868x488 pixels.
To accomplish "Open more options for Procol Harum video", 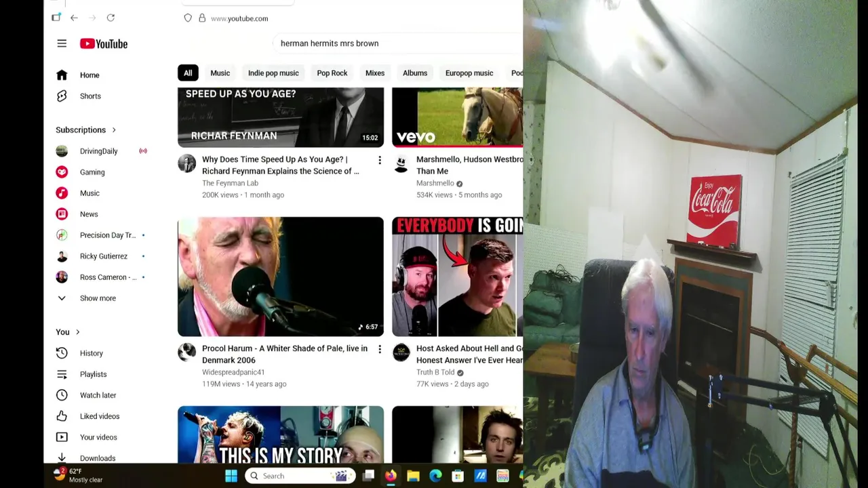I will coord(380,349).
